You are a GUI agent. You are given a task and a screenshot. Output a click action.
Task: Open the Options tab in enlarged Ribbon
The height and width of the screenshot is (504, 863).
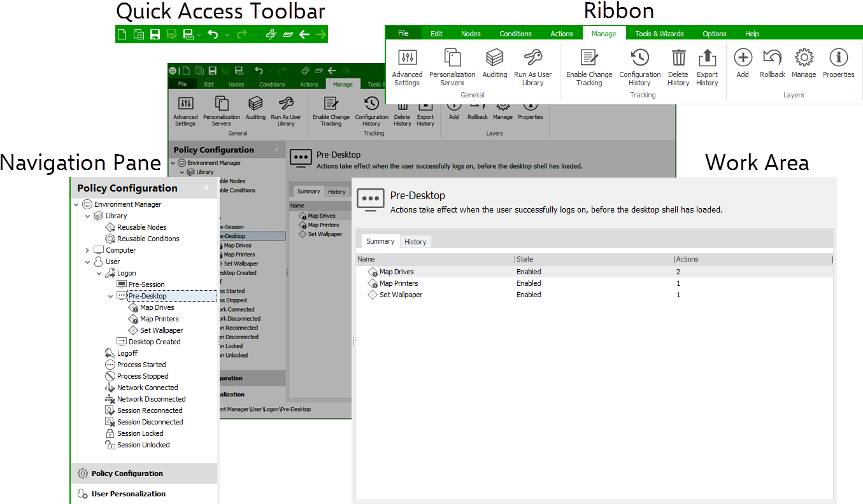(715, 34)
